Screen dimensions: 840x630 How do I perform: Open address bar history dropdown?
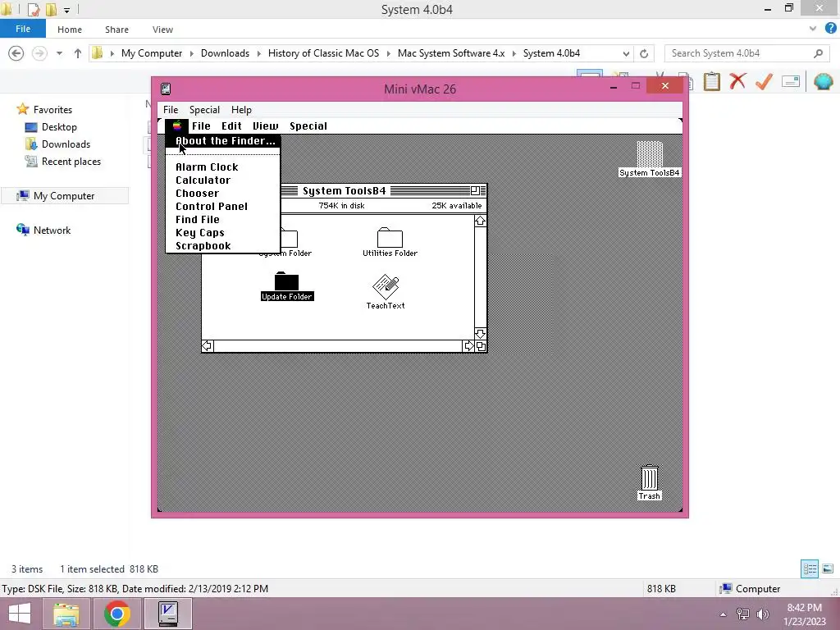click(x=626, y=53)
